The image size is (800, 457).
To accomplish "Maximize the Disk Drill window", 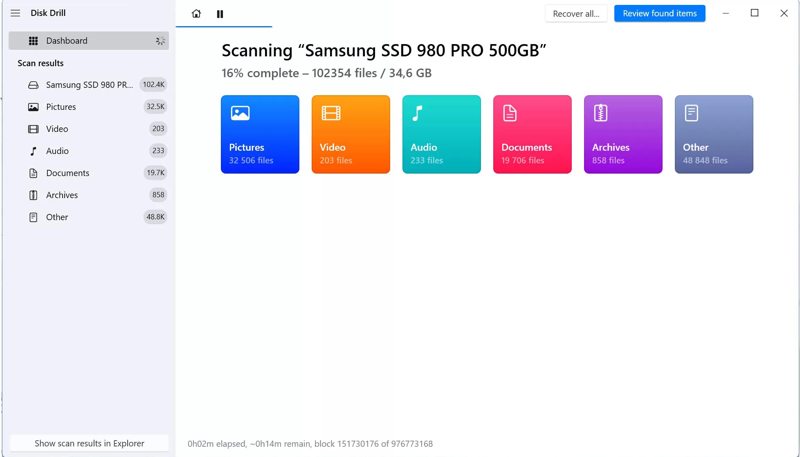I will click(755, 13).
